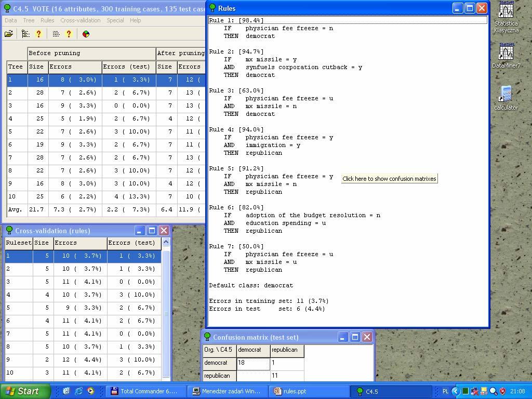
Task: Expand hidden tray icons with the arrow
Action: click(455, 391)
